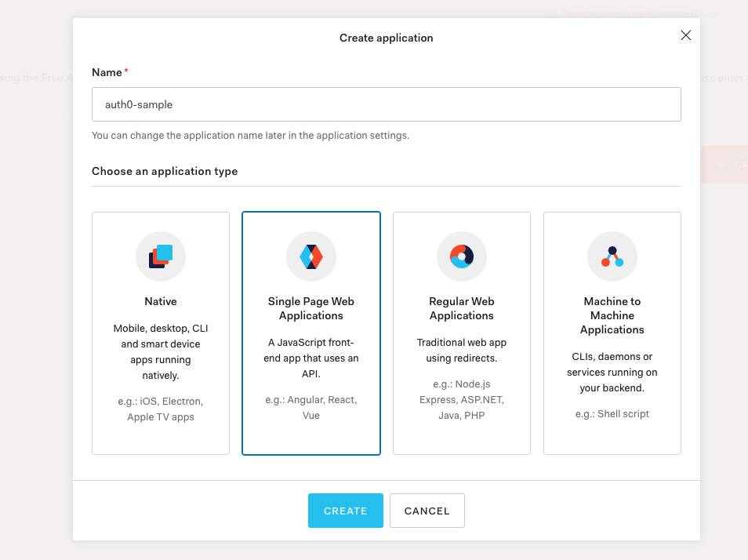
Task: Select the Native application type card
Action: pos(161,333)
